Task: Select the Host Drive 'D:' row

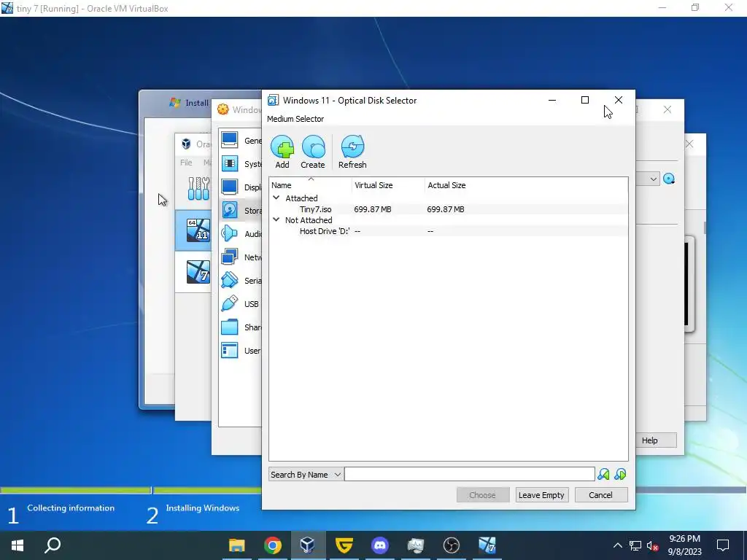Action: 449,231
